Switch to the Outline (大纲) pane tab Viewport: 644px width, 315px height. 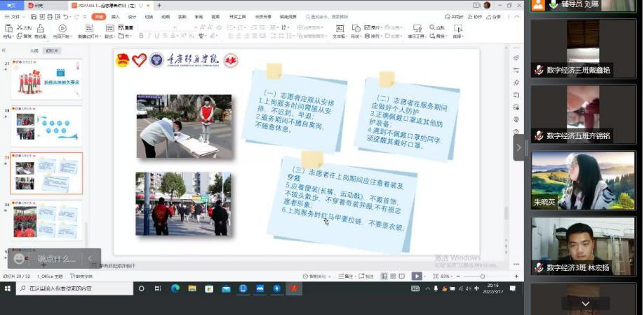pyautogui.click(x=34, y=51)
